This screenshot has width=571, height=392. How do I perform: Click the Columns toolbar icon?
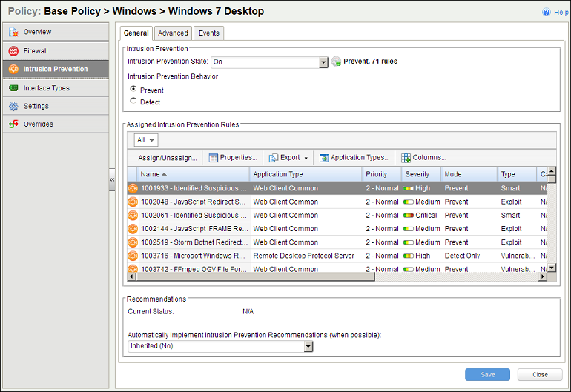click(406, 158)
